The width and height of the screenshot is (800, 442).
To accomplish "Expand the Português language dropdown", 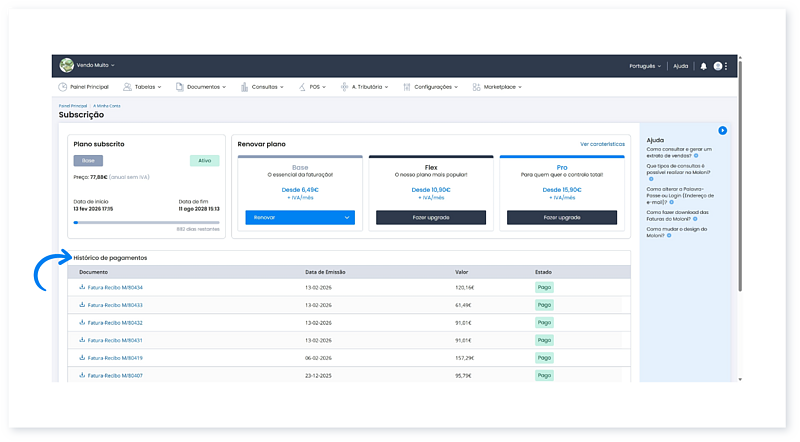I will 645,66.
